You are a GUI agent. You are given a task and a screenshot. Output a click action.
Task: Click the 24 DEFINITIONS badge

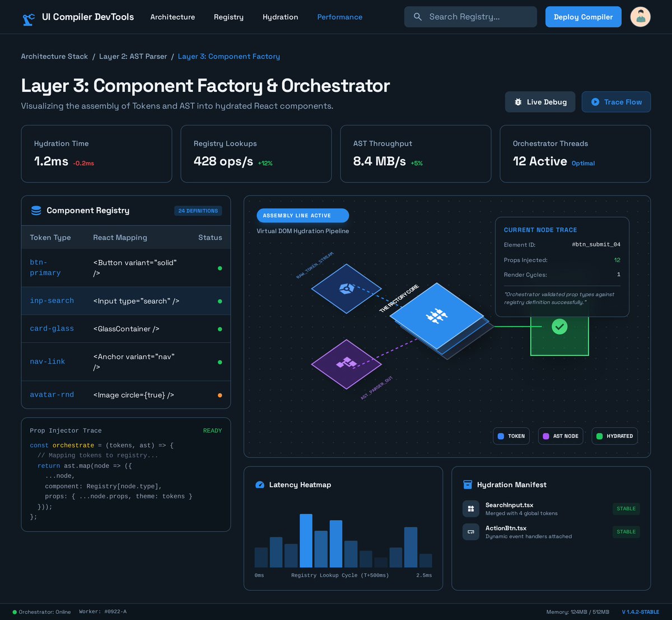(x=198, y=211)
